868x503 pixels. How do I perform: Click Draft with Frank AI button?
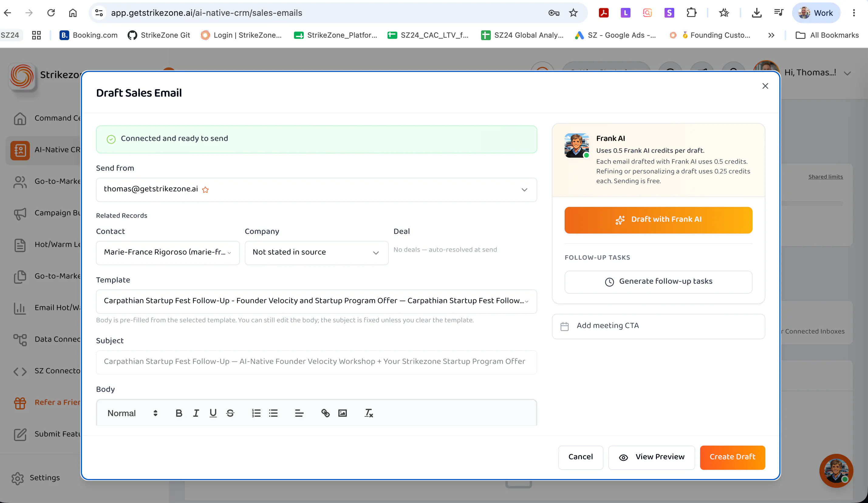[658, 220]
